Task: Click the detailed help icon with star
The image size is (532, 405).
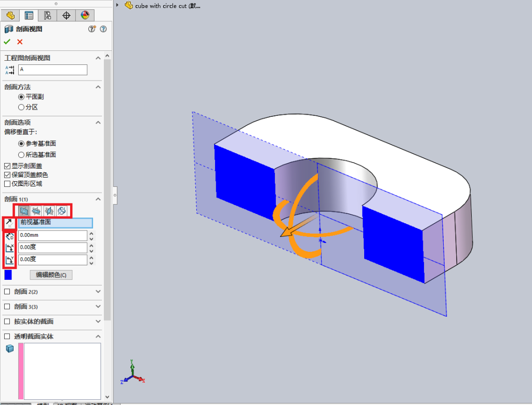Action: (92, 29)
